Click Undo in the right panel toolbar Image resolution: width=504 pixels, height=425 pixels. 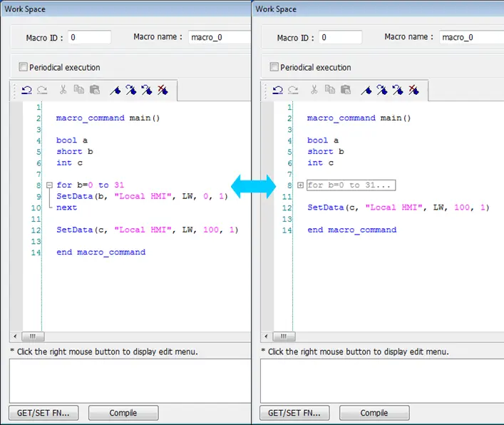tap(278, 90)
